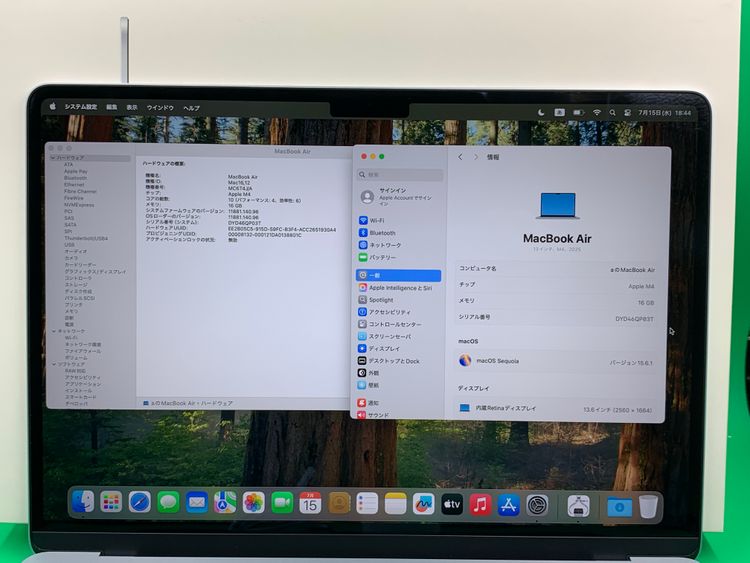Select 外観 in settings sidebar
This screenshot has height=563, width=750.
(x=369, y=373)
